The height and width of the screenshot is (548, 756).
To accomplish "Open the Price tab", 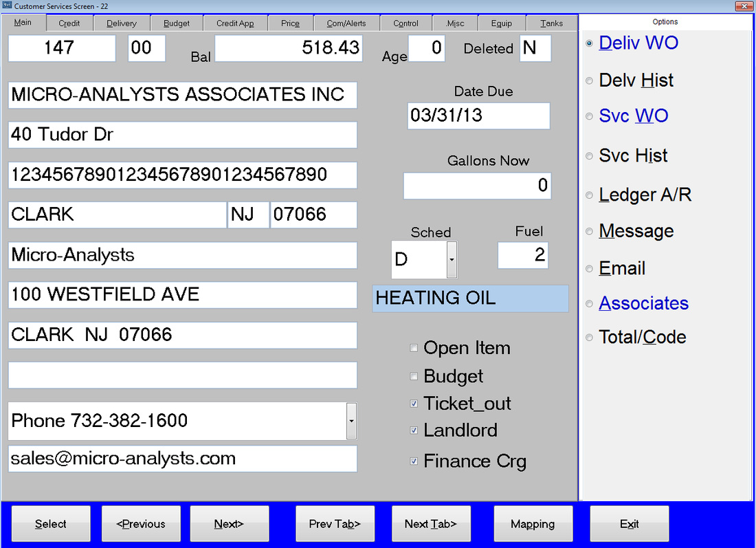I will point(290,23).
